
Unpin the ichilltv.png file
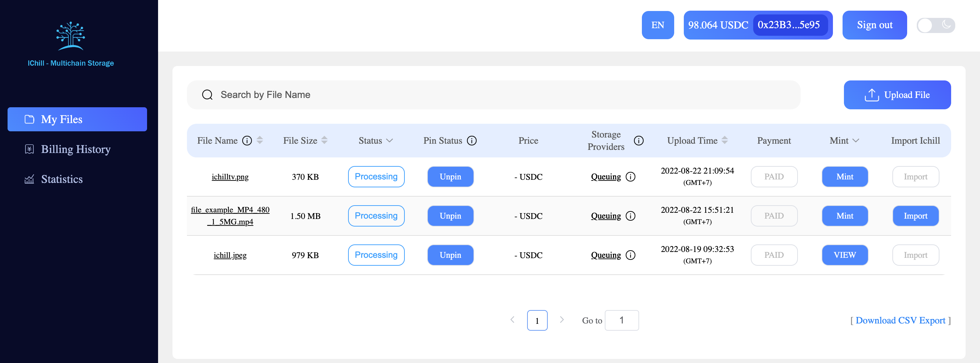tap(450, 177)
